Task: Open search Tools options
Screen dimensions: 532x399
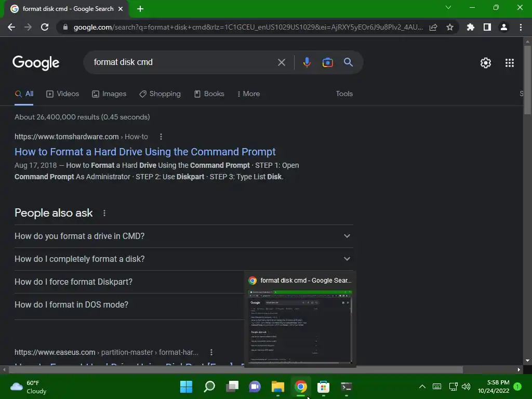Action: tap(344, 94)
